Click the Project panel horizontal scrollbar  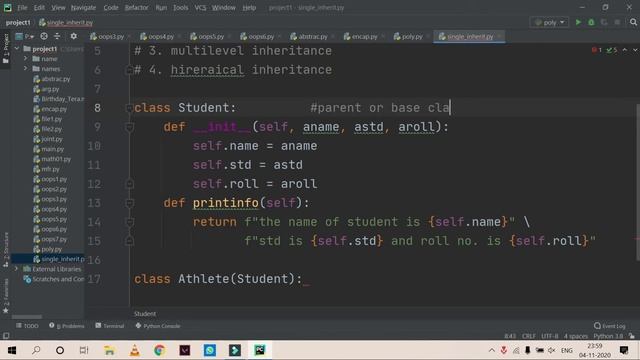click(27, 317)
